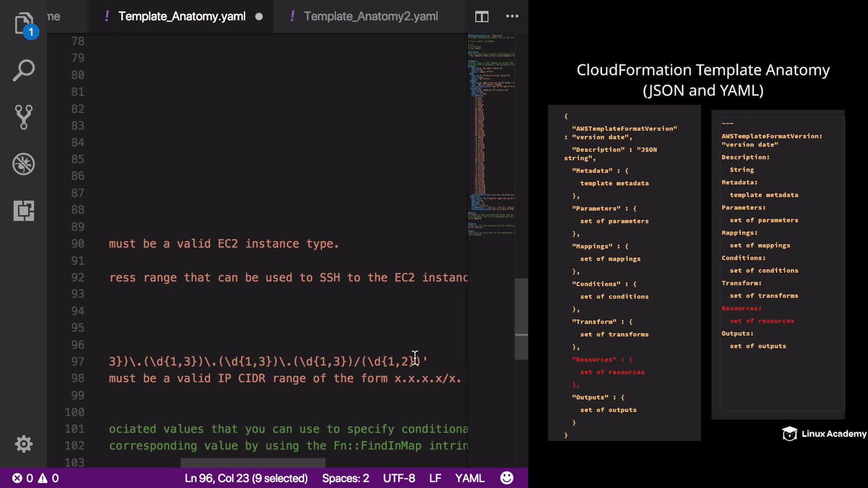Switch to Template_Anatomy2.yaml tab
Image resolution: width=868 pixels, height=488 pixels.
click(370, 16)
